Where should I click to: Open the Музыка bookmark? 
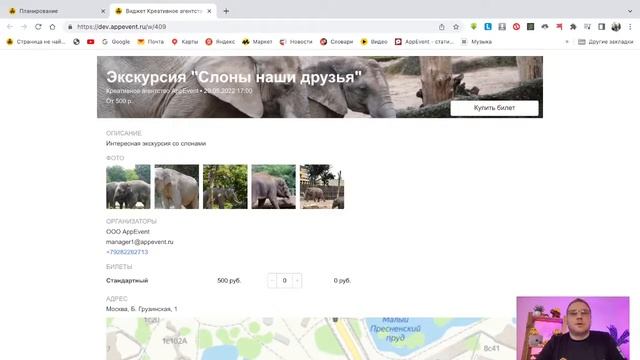tap(476, 42)
